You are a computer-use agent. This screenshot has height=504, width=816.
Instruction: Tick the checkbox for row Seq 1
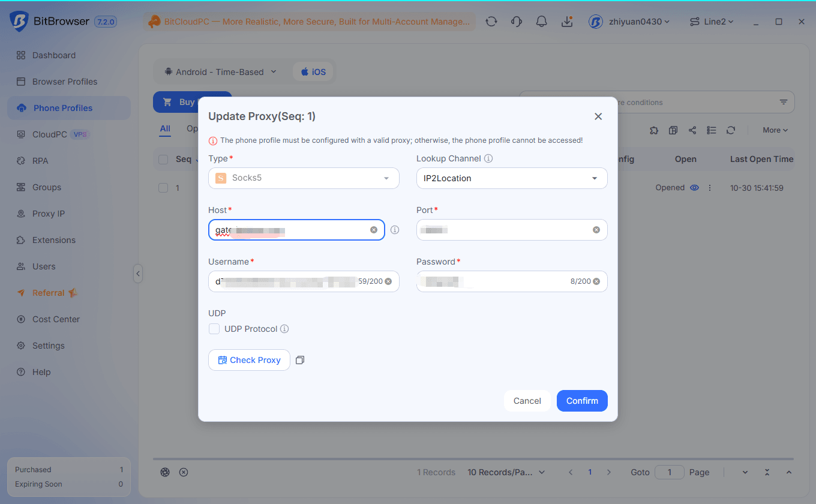(x=163, y=188)
